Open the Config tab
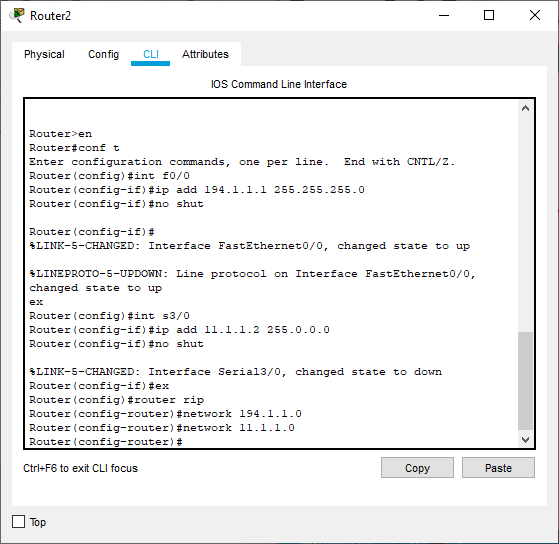 click(103, 54)
